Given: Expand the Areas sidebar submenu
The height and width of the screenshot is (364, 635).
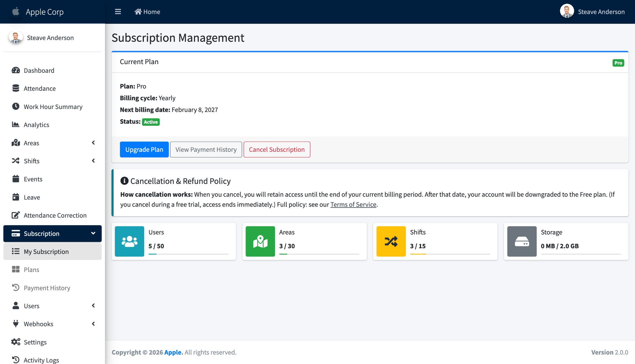Looking at the screenshot, I should point(93,143).
